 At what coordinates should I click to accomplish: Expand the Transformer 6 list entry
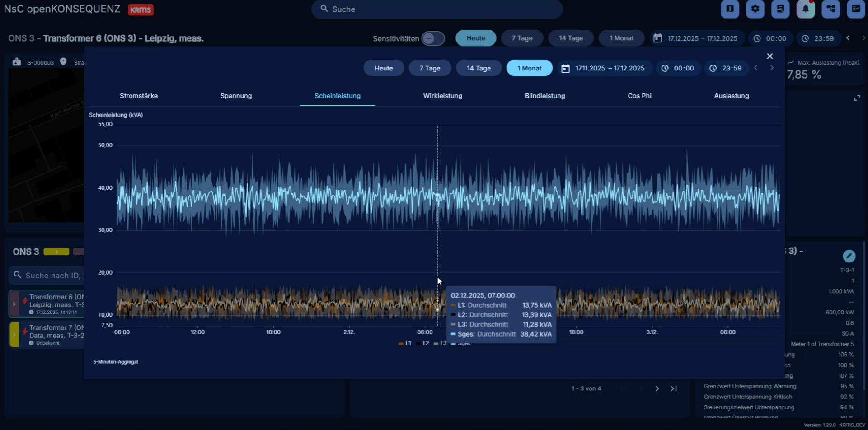(x=14, y=304)
